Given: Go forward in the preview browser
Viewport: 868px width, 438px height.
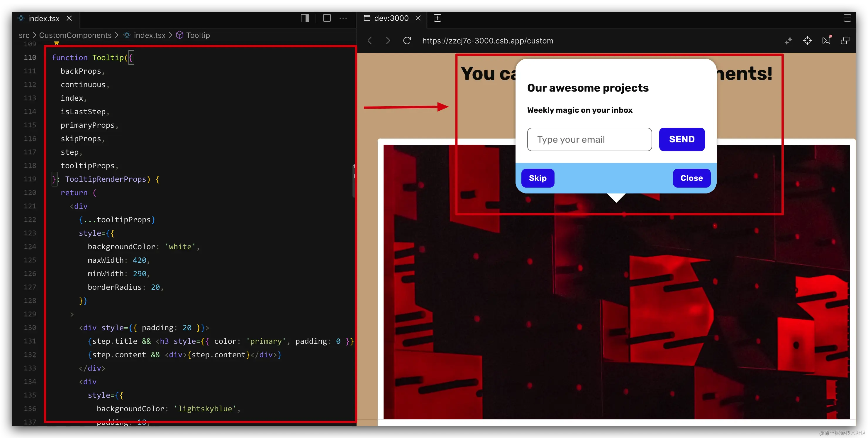Looking at the screenshot, I should (388, 41).
